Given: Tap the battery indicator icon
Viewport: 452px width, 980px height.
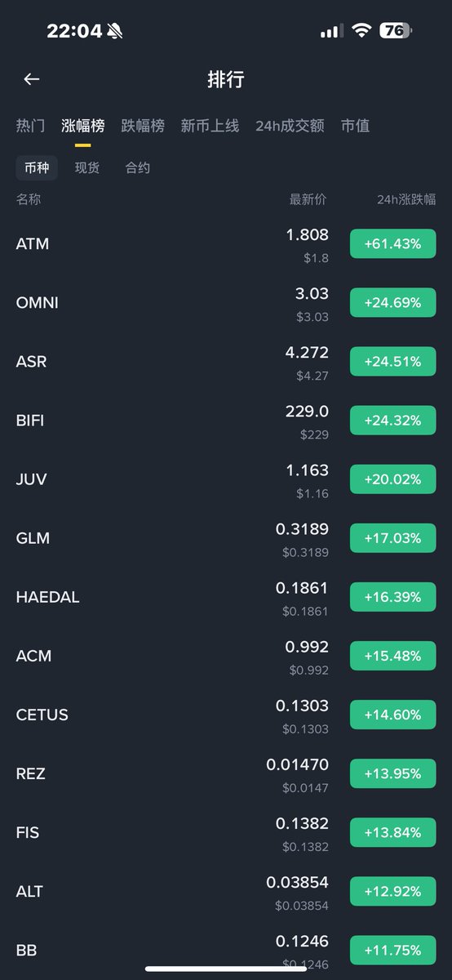Looking at the screenshot, I should point(397,31).
